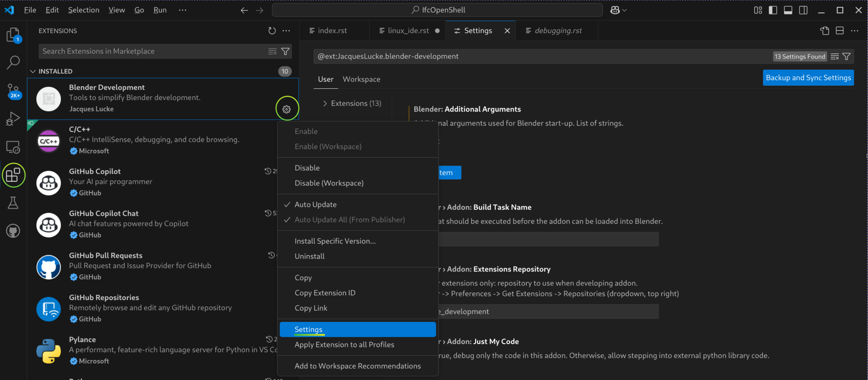Choose Copy Link menu entry
868x380 pixels.
[358, 308]
